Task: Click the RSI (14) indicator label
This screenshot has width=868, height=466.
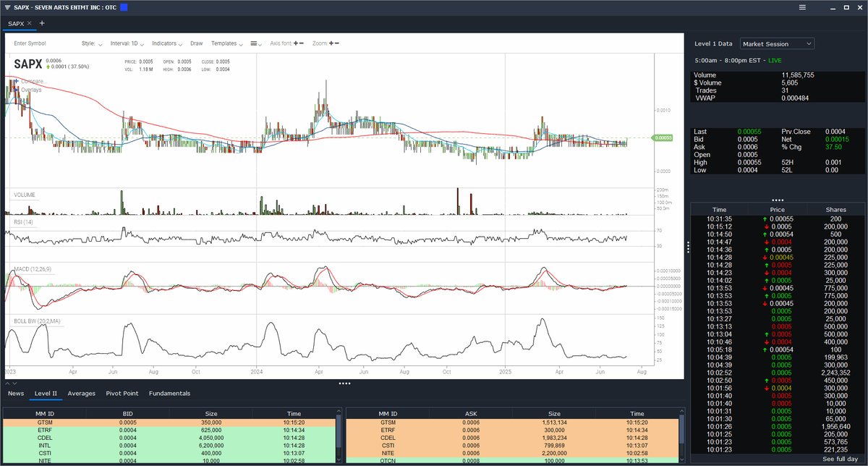Action: pyautogui.click(x=25, y=223)
